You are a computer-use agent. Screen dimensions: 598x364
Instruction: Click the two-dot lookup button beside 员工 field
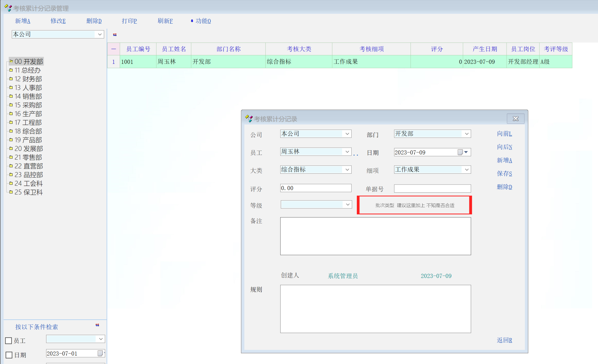click(356, 154)
